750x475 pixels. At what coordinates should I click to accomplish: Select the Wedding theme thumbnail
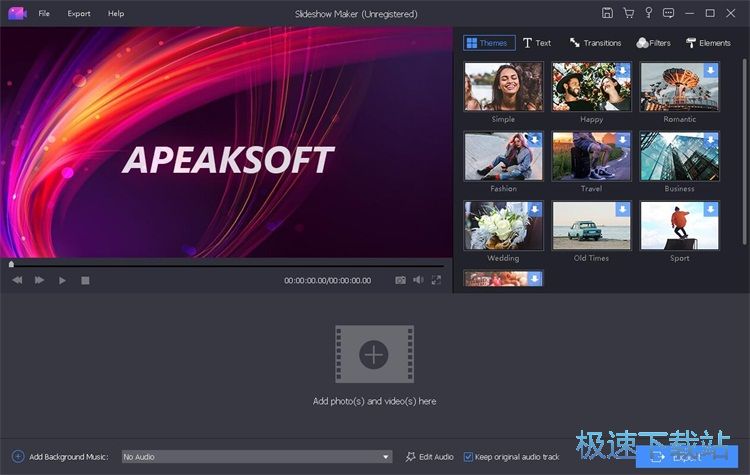(503, 226)
